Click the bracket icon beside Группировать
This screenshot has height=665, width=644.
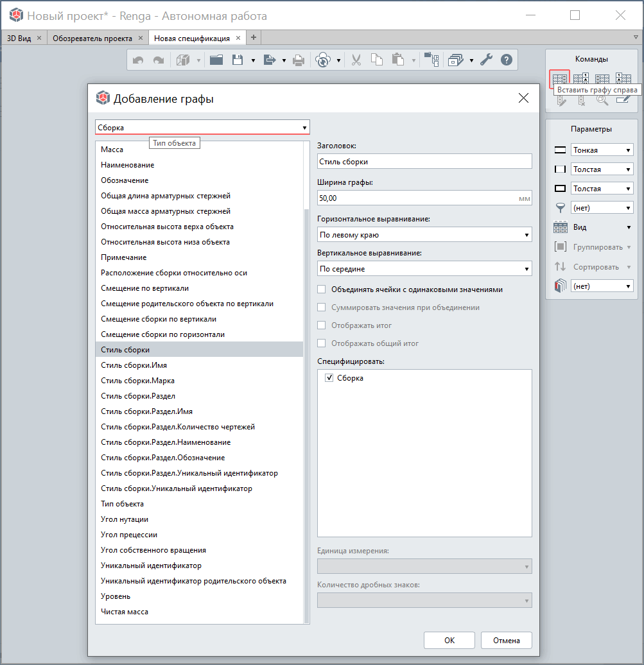click(x=561, y=247)
